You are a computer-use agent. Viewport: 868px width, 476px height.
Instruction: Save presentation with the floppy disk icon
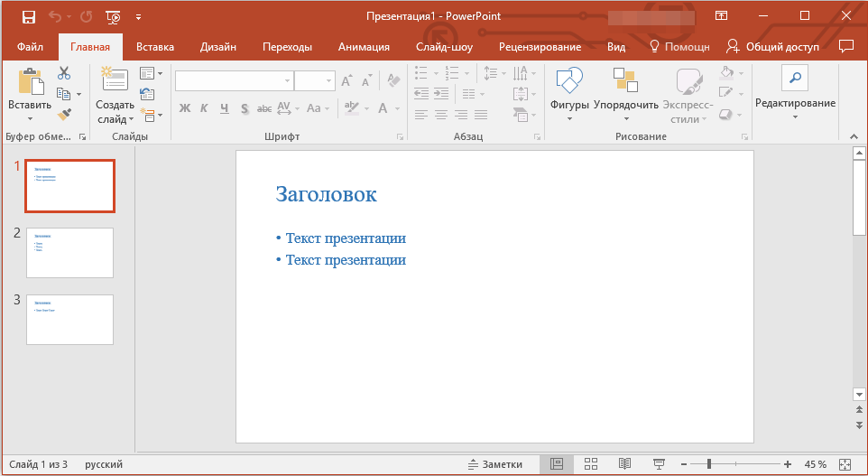28,16
